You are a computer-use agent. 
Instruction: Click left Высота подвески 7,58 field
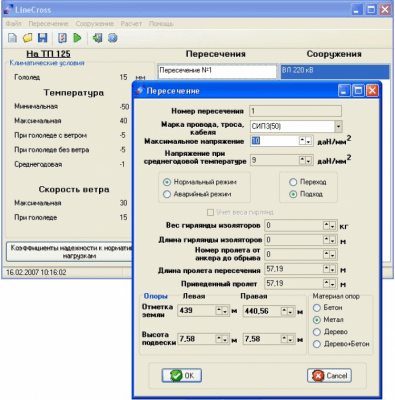tap(197, 339)
